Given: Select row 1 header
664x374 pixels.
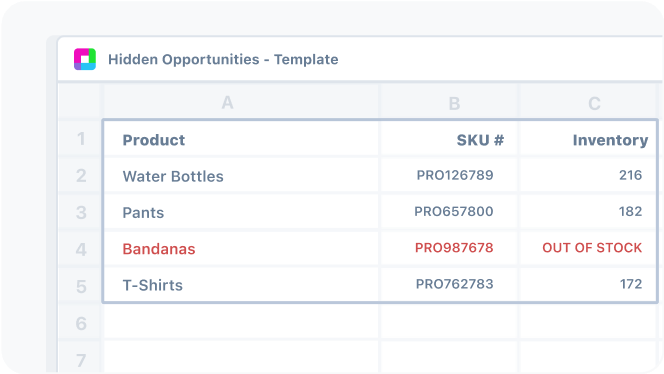Looking at the screenshot, I should coord(80,139).
